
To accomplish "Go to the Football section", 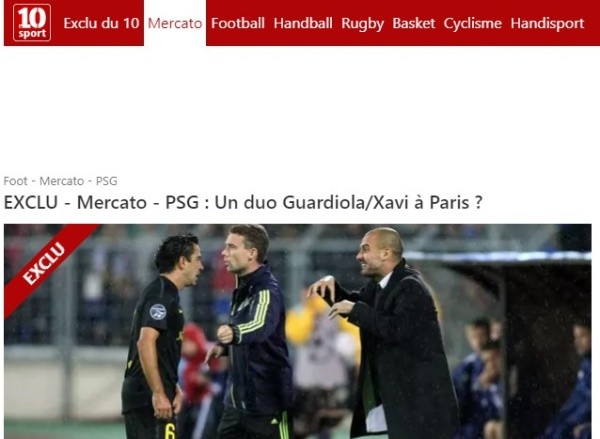I will 238,23.
